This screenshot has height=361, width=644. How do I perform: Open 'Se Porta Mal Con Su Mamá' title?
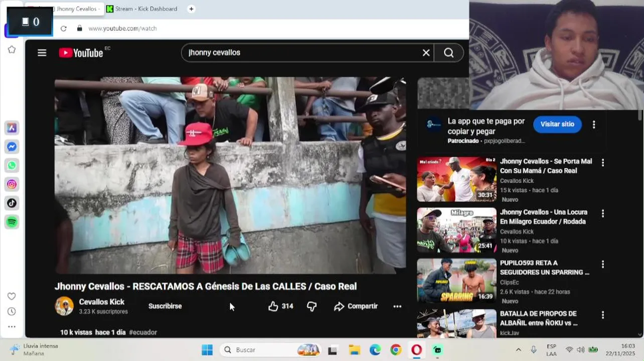[x=546, y=166]
